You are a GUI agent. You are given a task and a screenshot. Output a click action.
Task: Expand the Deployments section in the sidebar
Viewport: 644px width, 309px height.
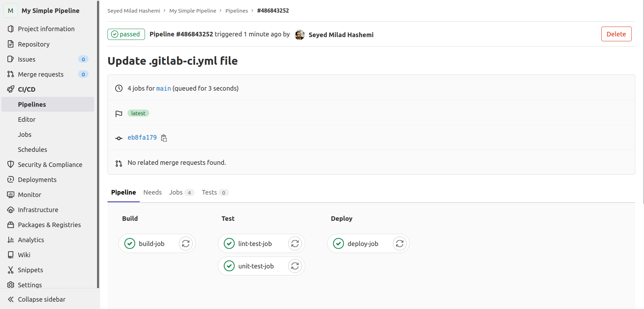(37, 180)
